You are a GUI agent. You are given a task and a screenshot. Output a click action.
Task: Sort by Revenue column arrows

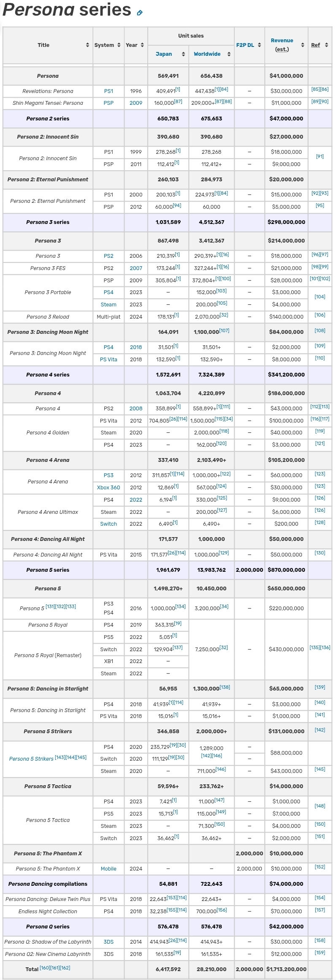303,45
